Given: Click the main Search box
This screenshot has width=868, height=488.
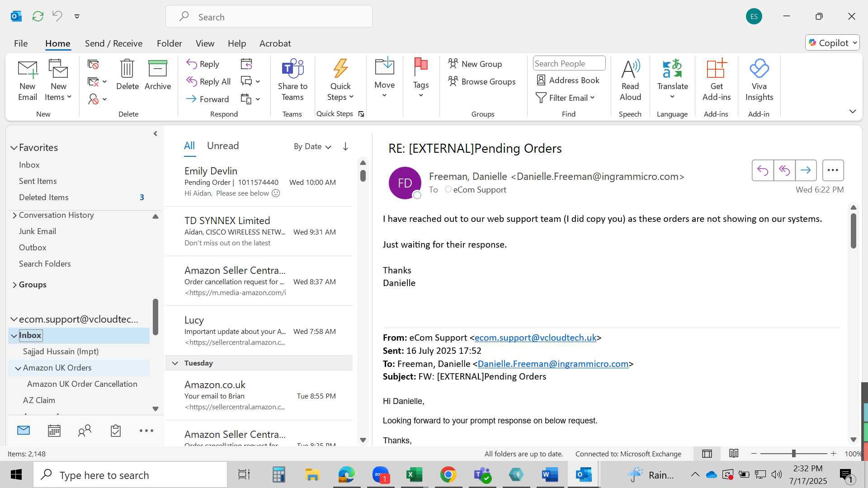Looking at the screenshot, I should [269, 17].
